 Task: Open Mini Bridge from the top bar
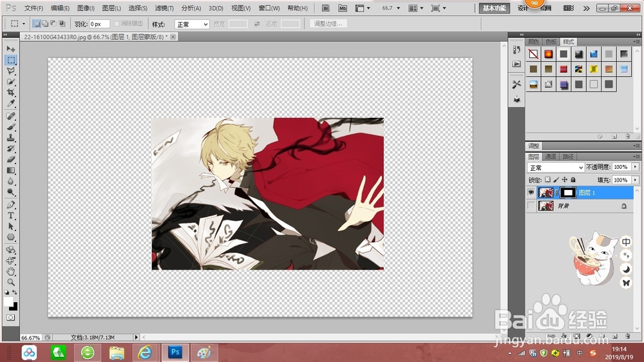[x=343, y=8]
